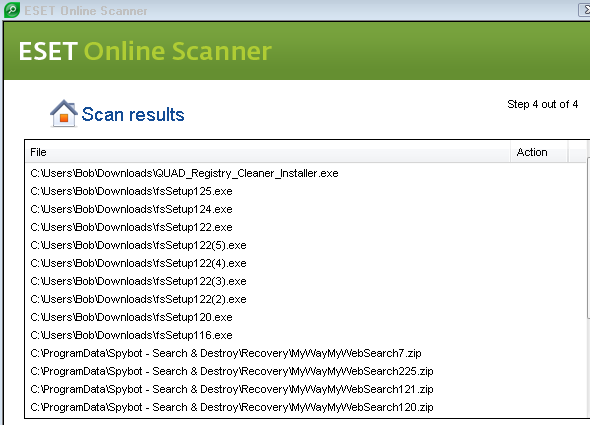This screenshot has height=425, width=590.
Task: Click the ESET Online Scanner title bar icon
Action: pos(12,10)
